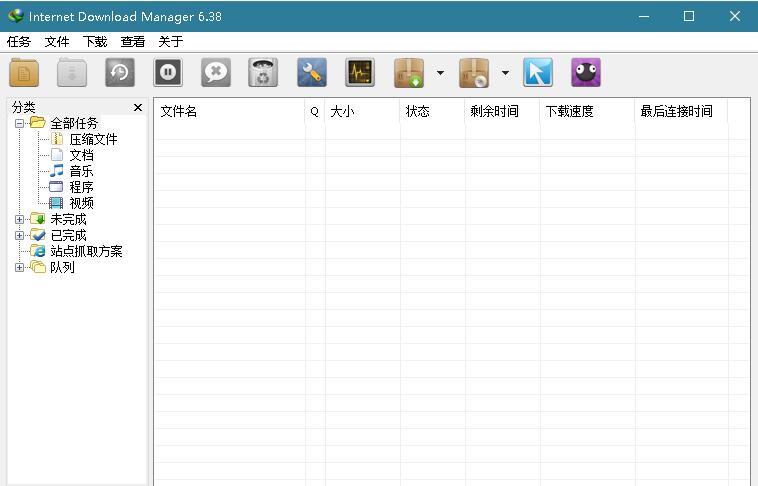The width and height of the screenshot is (758, 486).
Task: Collapse the 全部任务 tree node
Action: (x=19, y=123)
